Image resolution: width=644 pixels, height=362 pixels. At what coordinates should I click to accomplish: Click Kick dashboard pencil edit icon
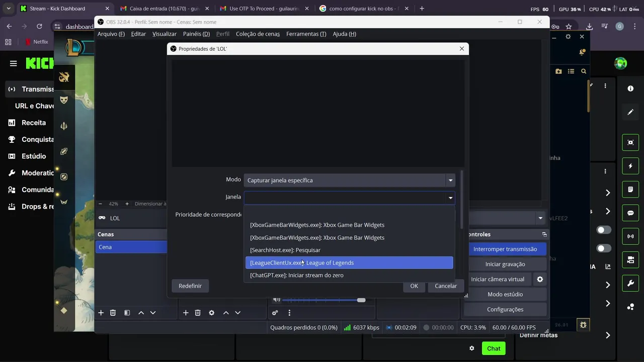[x=630, y=112]
